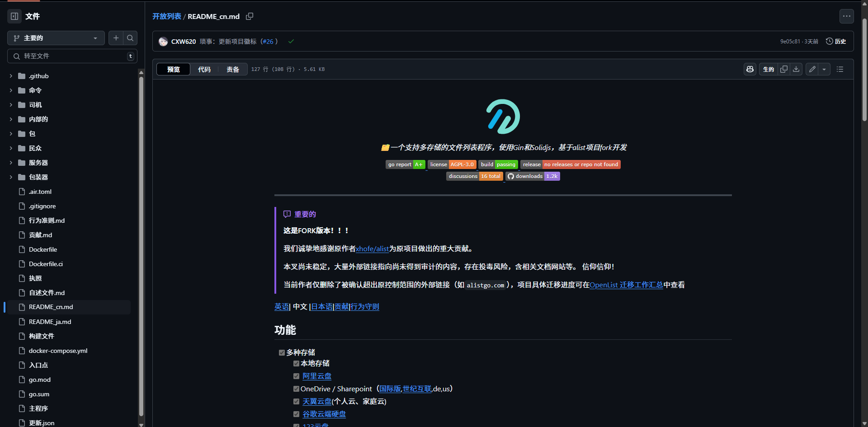868x427 pixels.
Task: Click the downloads 1.2k badge
Action: point(533,176)
